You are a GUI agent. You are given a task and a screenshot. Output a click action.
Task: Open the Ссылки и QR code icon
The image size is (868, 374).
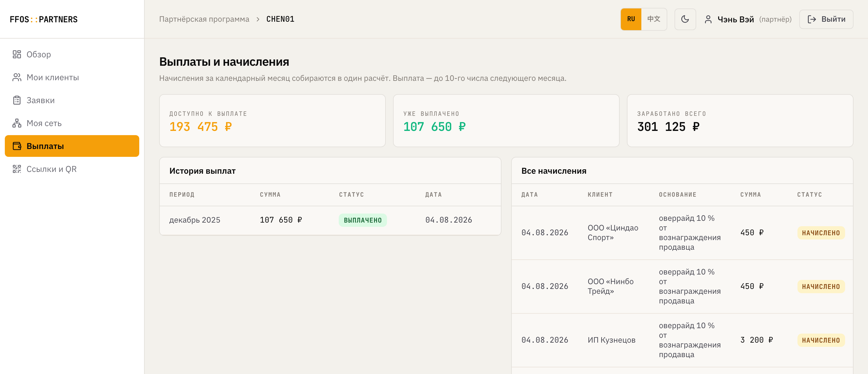click(x=17, y=169)
